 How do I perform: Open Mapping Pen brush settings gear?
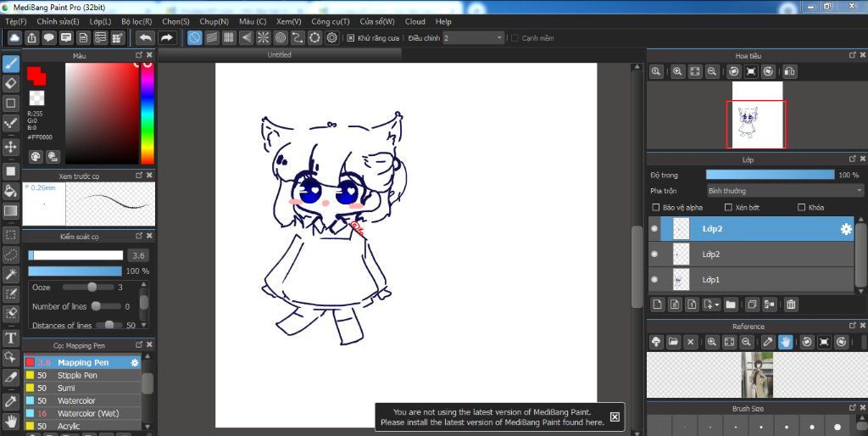point(135,362)
